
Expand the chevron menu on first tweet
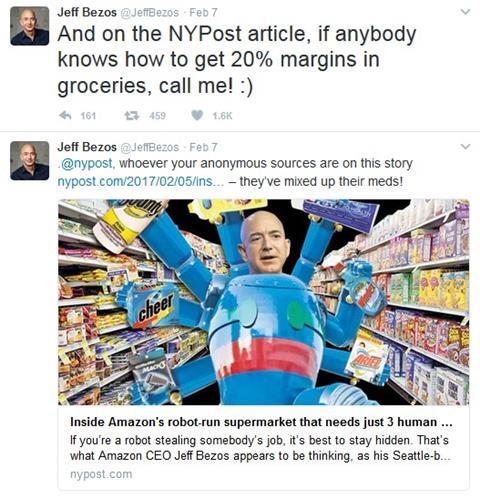pyautogui.click(x=465, y=12)
